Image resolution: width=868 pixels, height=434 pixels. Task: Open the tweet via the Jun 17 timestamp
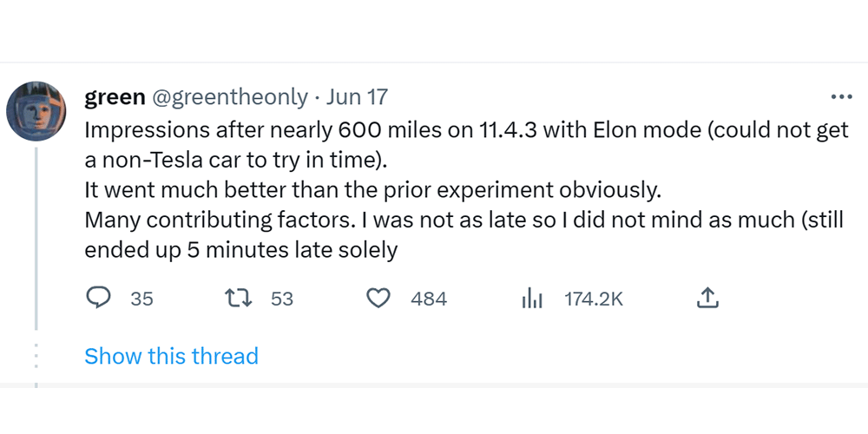357,97
